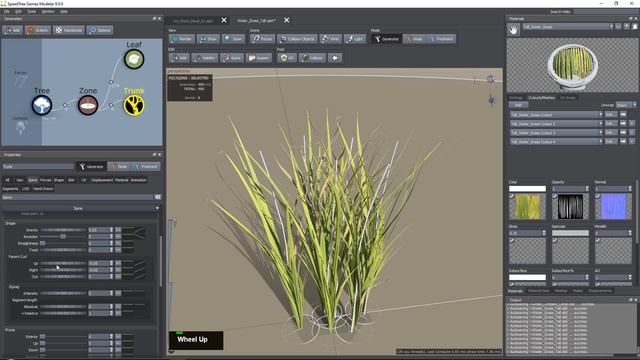This screenshot has height=360, width=640.
Task: Click the Add button in Generation panel
Action: [x=13, y=30]
